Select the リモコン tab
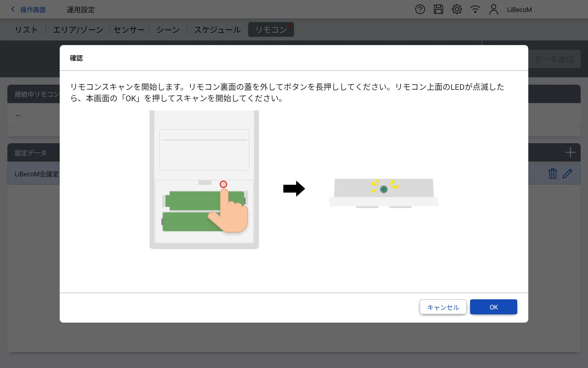The height and width of the screenshot is (368, 588). [271, 30]
